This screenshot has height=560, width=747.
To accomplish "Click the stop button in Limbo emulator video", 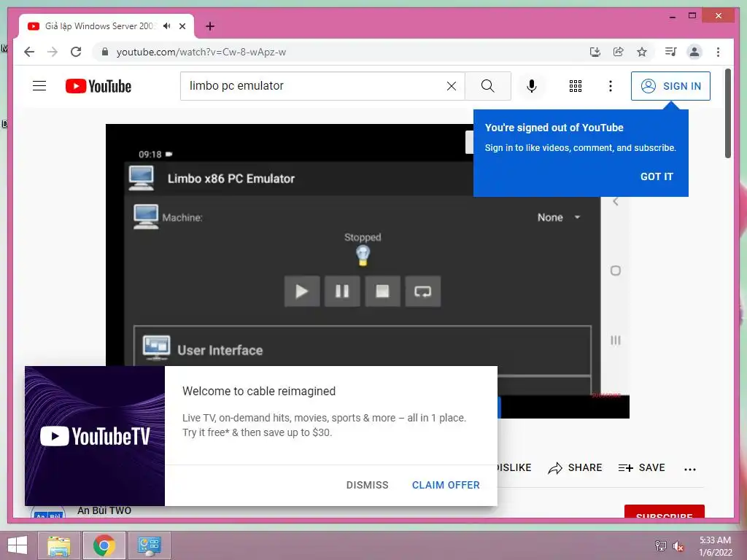I will point(382,291).
